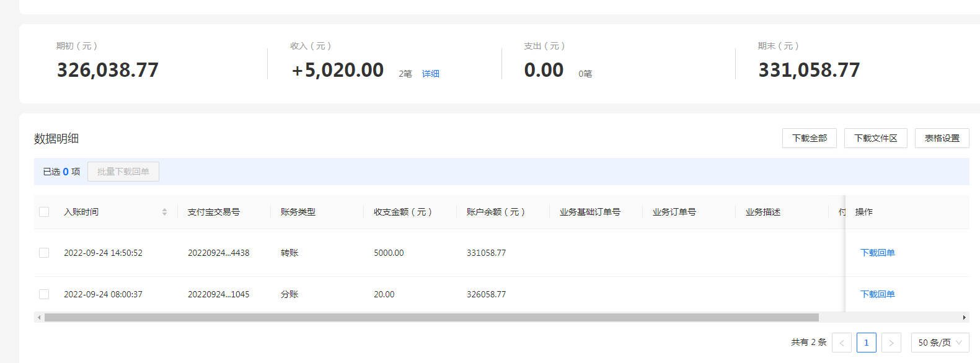
Task: Click the 账务类型 column header
Action: 298,212
